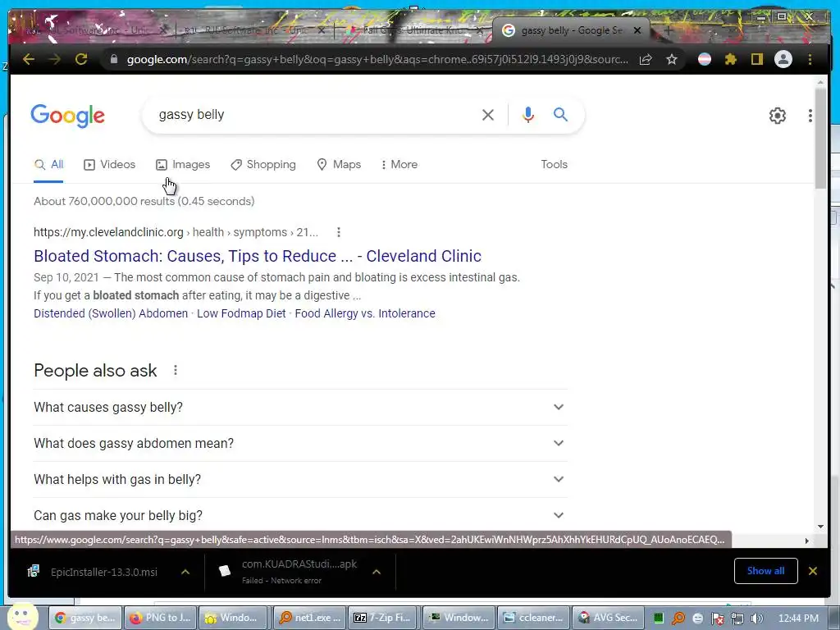Switch to Images results tab

183,164
